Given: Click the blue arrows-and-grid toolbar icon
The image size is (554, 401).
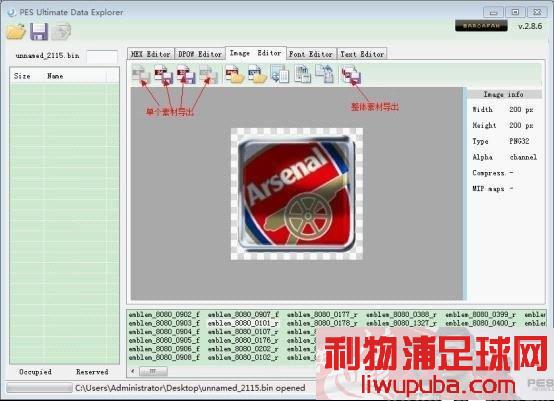Looking at the screenshot, I should click(279, 74).
